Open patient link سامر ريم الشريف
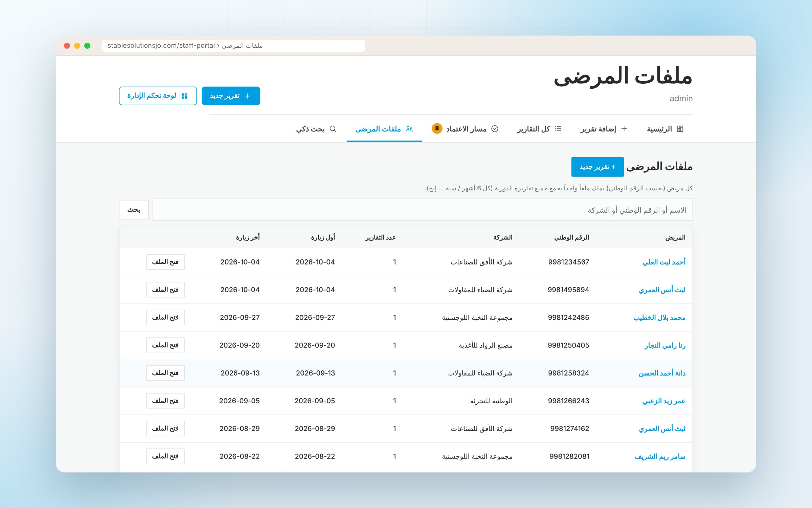This screenshot has height=508, width=812. point(660,457)
